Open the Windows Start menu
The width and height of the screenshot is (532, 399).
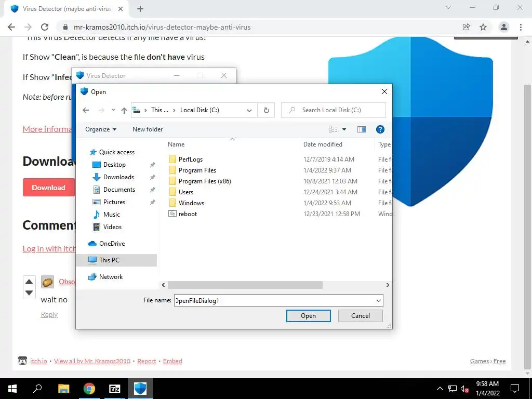tap(12, 389)
